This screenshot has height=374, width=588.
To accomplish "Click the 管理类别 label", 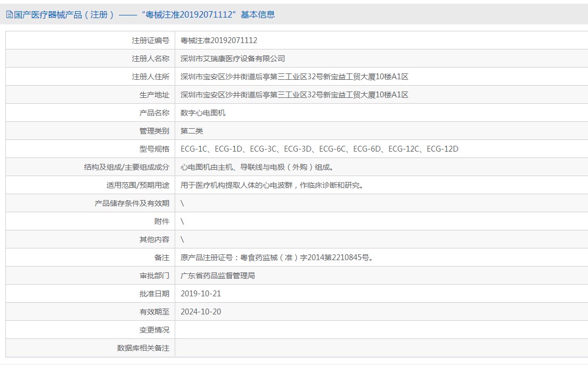I will coord(154,131).
